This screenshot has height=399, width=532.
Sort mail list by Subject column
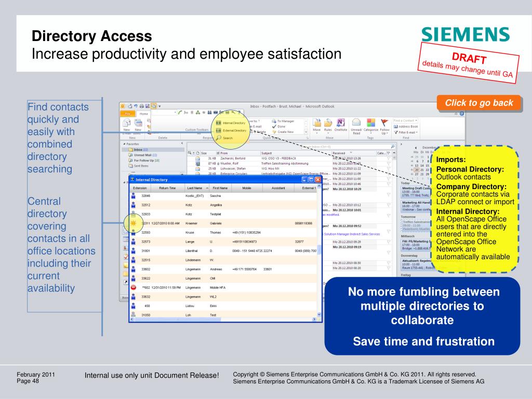295,153
